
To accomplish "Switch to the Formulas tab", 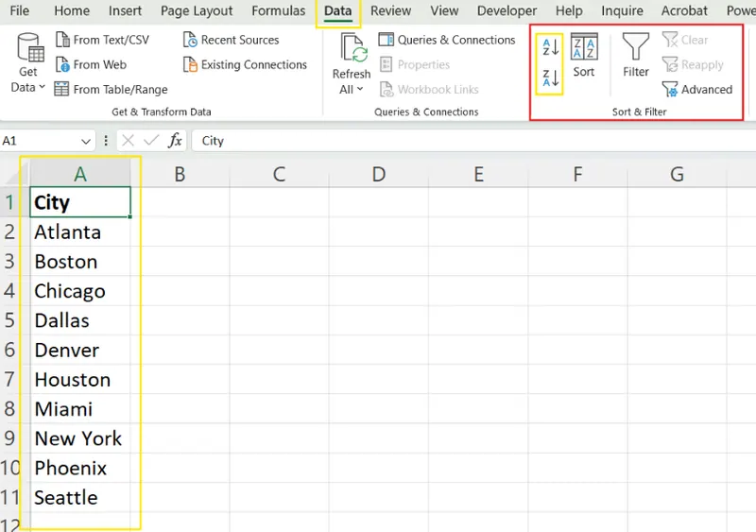I will point(278,11).
